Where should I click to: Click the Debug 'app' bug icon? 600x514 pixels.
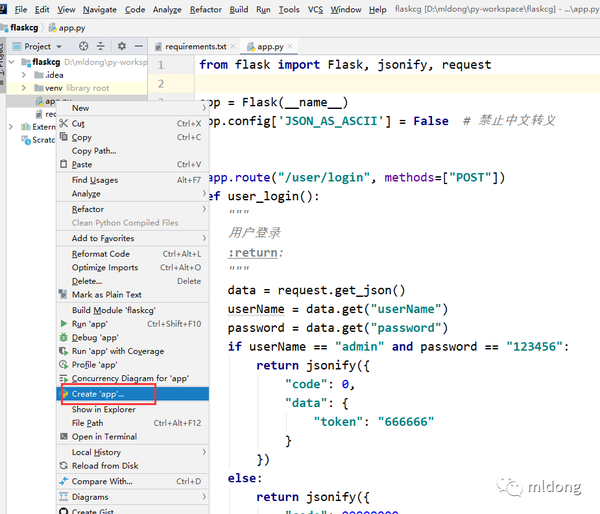pyautogui.click(x=64, y=338)
